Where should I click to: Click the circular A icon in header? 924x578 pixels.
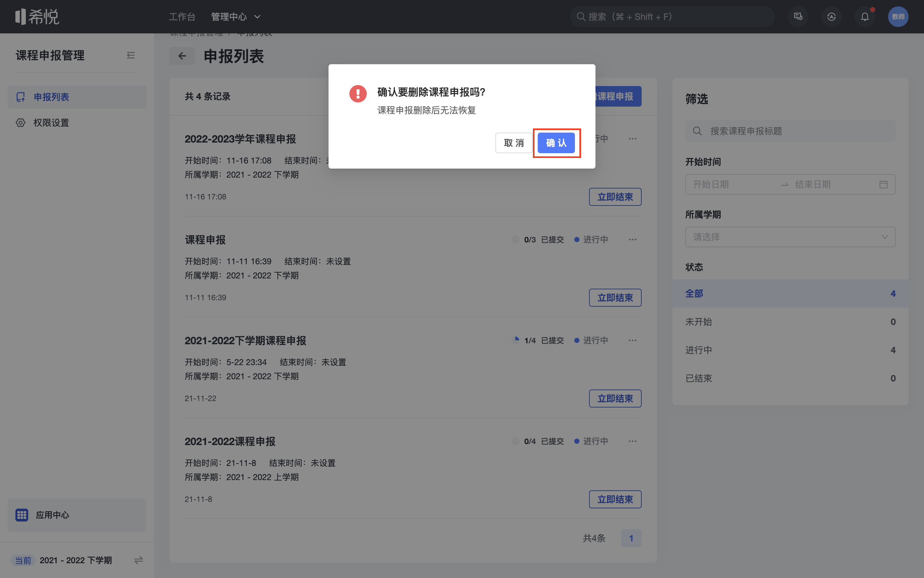tap(831, 17)
